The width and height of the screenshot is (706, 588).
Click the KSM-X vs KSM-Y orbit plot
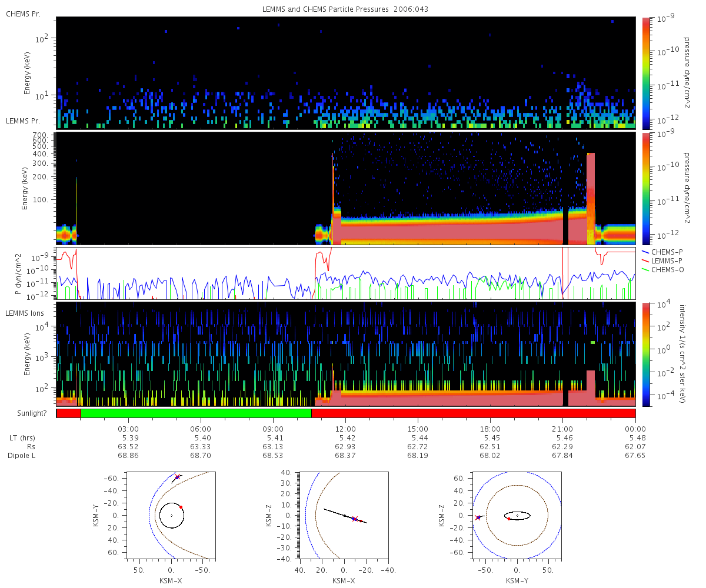click(171, 515)
